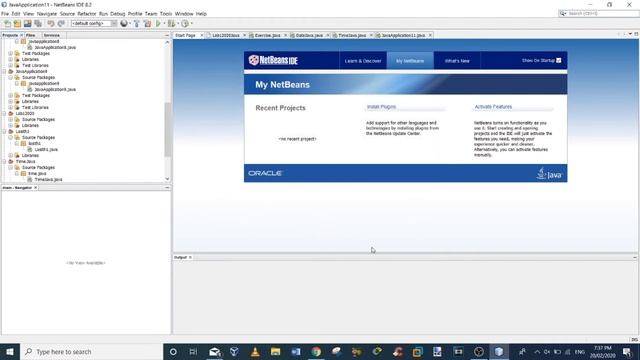Toggle the Show On Startup checkbox

point(559,60)
